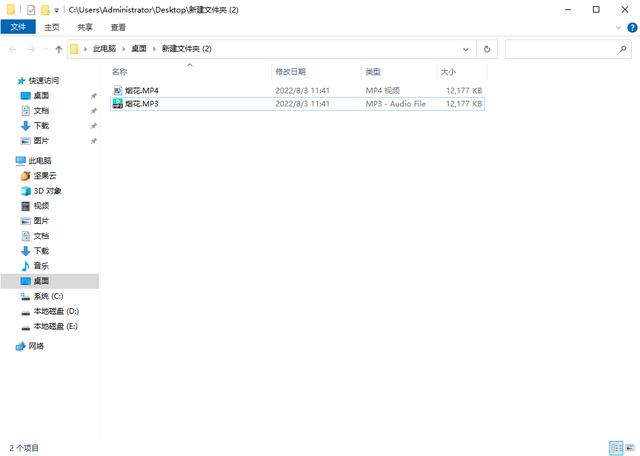
Task: Open the address bar history dropdown
Action: click(466, 49)
